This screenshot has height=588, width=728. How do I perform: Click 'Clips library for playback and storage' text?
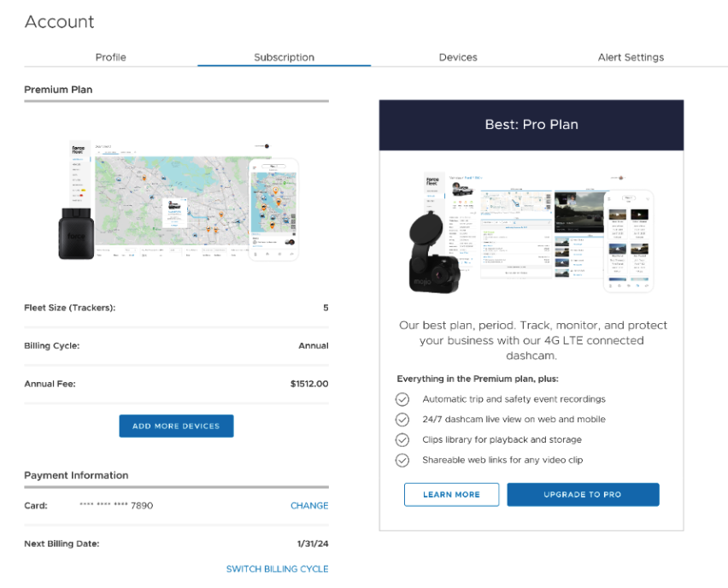point(502,439)
